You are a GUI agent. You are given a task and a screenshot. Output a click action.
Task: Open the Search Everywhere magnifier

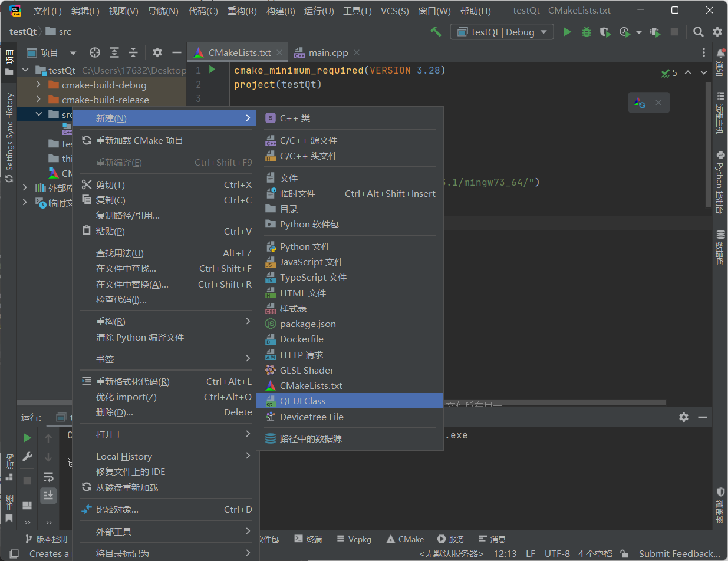[x=698, y=32]
